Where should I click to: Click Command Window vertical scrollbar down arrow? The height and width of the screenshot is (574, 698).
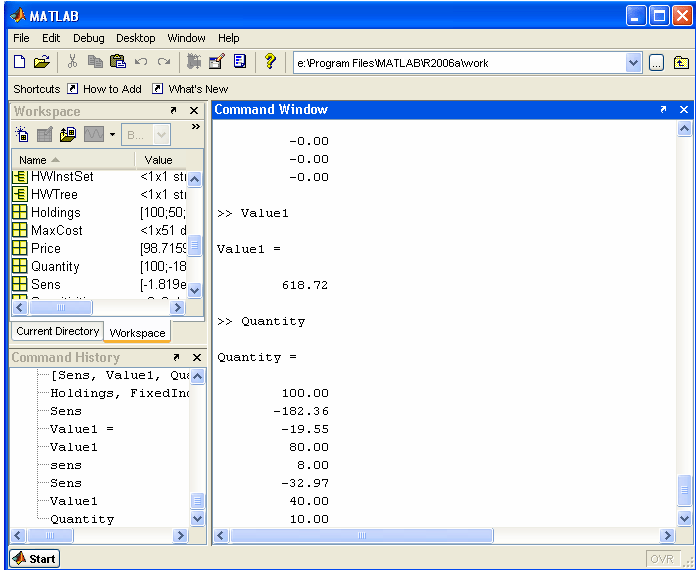(x=684, y=518)
